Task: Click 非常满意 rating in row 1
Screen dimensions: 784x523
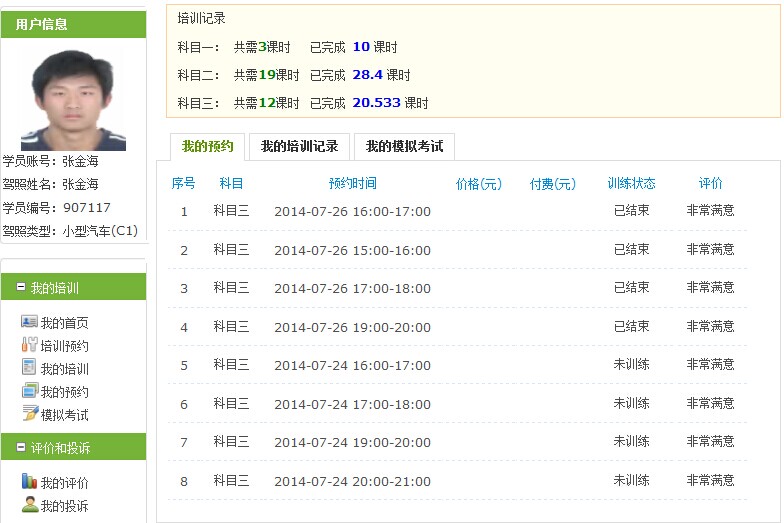Action: coord(710,211)
